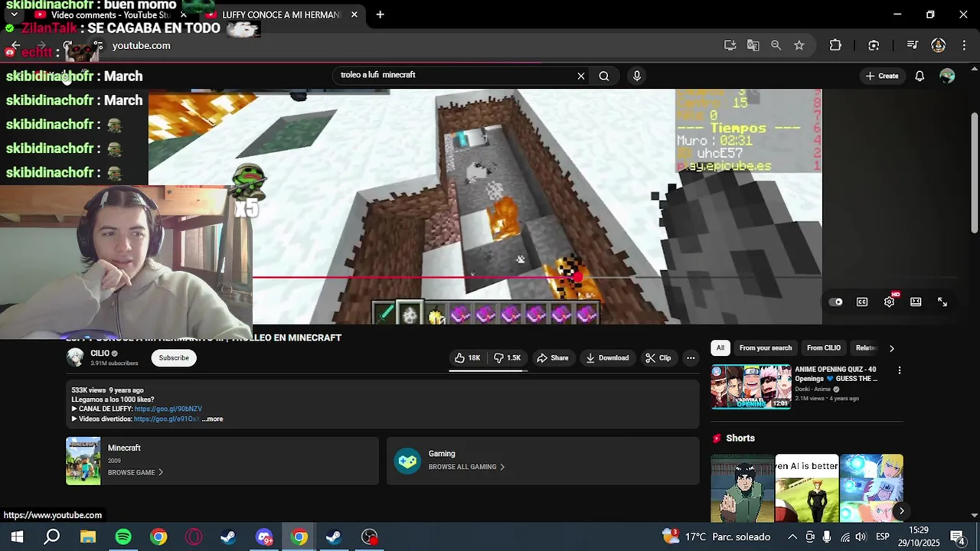Open the CANAL DE LUFFY link

point(168,409)
